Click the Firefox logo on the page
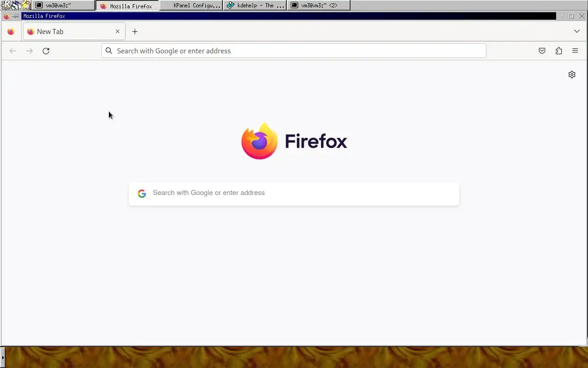 [259, 141]
